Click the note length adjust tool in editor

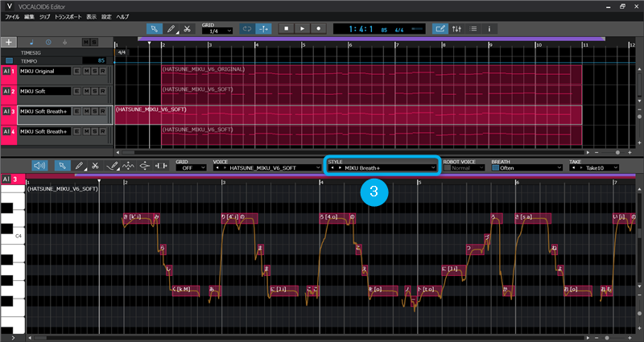click(161, 166)
